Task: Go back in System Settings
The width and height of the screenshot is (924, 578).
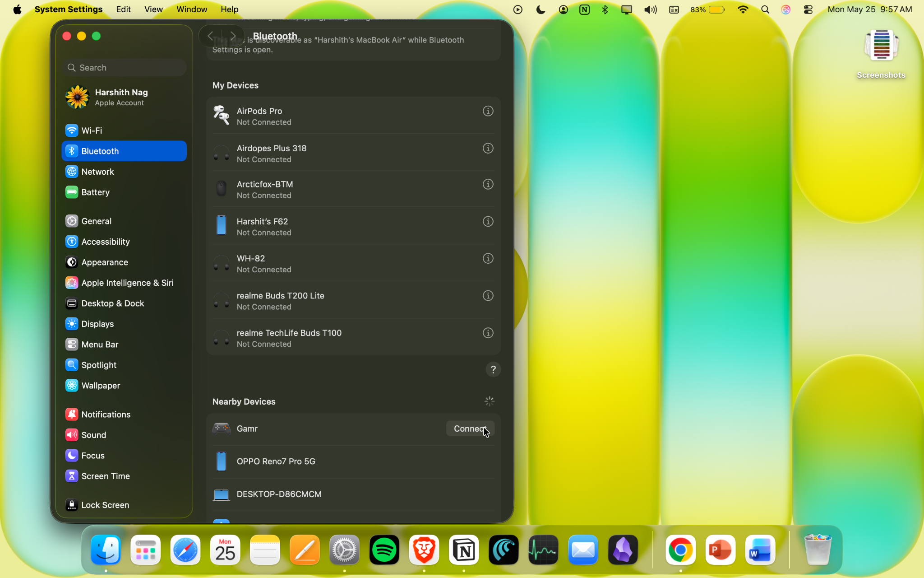Action: pyautogui.click(x=211, y=36)
